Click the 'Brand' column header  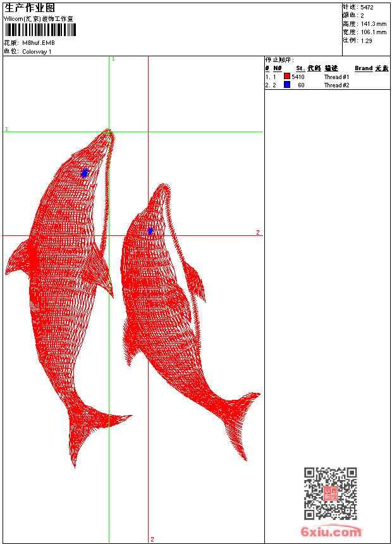[x=364, y=68]
